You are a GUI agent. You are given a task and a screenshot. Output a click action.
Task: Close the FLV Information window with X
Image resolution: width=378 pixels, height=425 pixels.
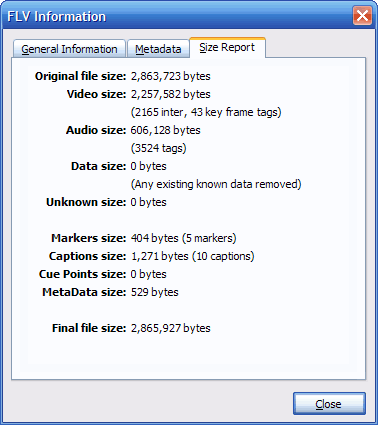tap(362, 15)
